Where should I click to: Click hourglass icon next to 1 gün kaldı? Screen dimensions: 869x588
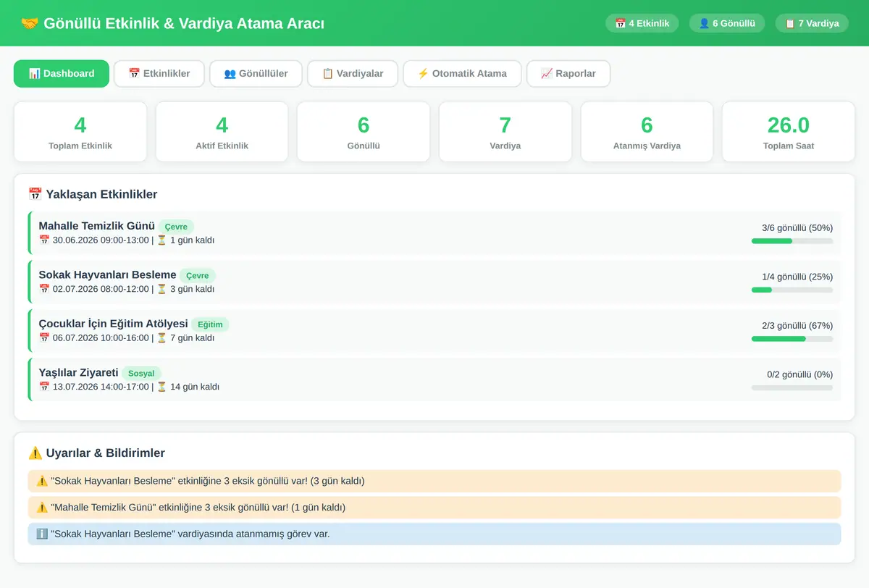tap(162, 240)
